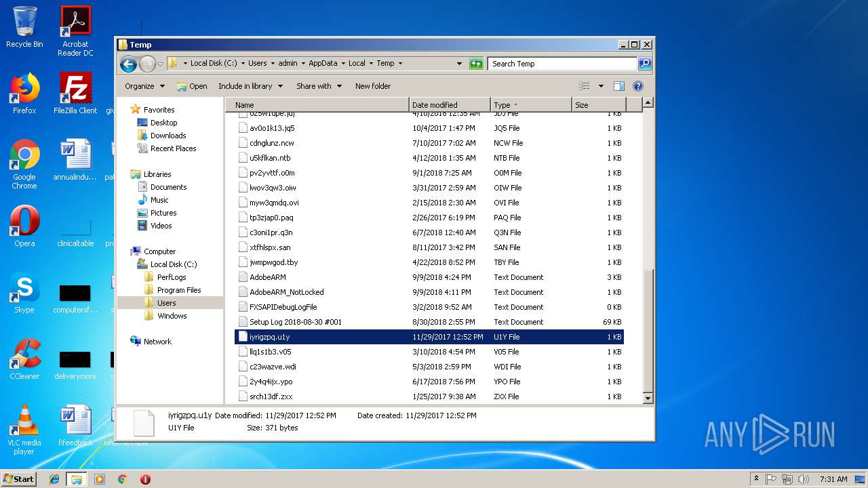Open address bar history dropdown

tap(459, 64)
